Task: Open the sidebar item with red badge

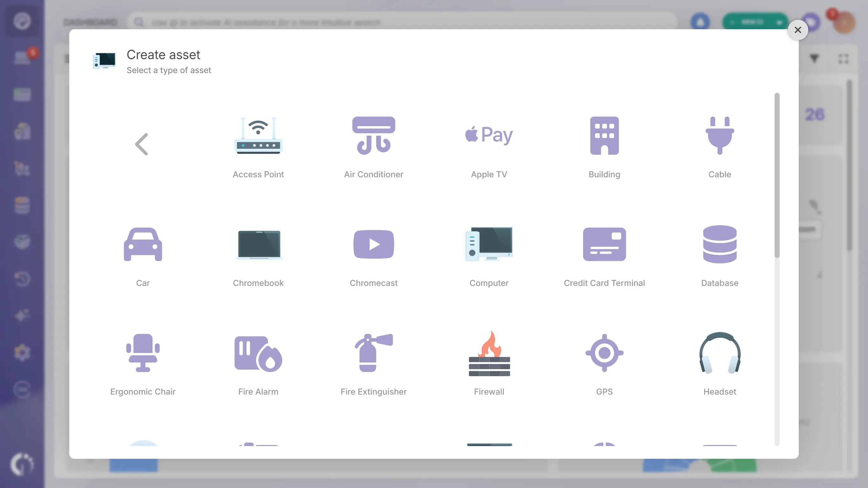Action: (24, 57)
